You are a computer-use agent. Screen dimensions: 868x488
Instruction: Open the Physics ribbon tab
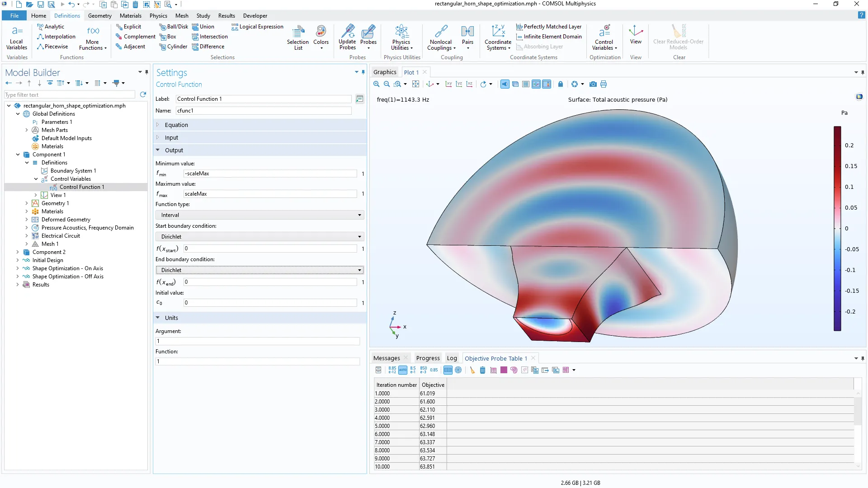point(158,15)
